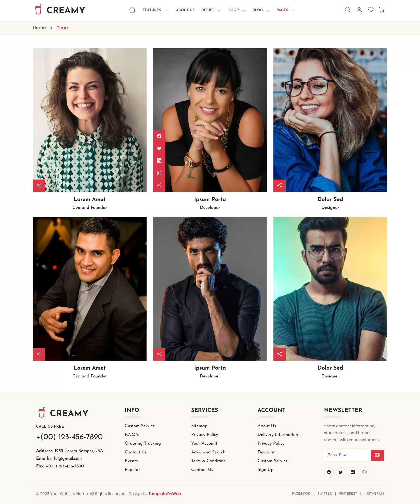Submit newsletter with envelope button
This screenshot has height=504, width=420.
tap(377, 455)
